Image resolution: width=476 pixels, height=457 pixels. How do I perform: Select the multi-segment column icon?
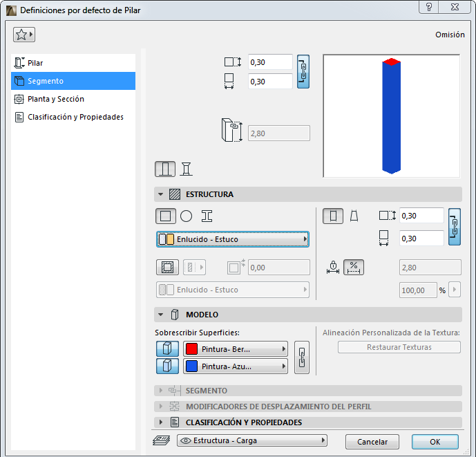(x=186, y=169)
